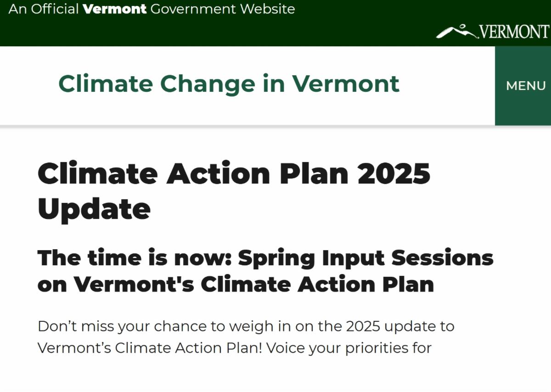Select the bold "Vermont" word in banner
The image size is (551, 392).
[x=115, y=9]
